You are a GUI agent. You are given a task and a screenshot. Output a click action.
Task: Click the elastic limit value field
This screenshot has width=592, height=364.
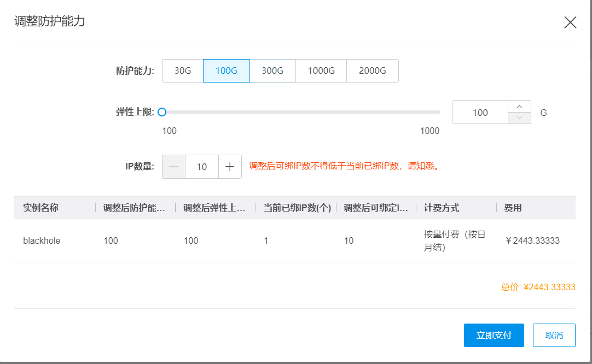(480, 113)
